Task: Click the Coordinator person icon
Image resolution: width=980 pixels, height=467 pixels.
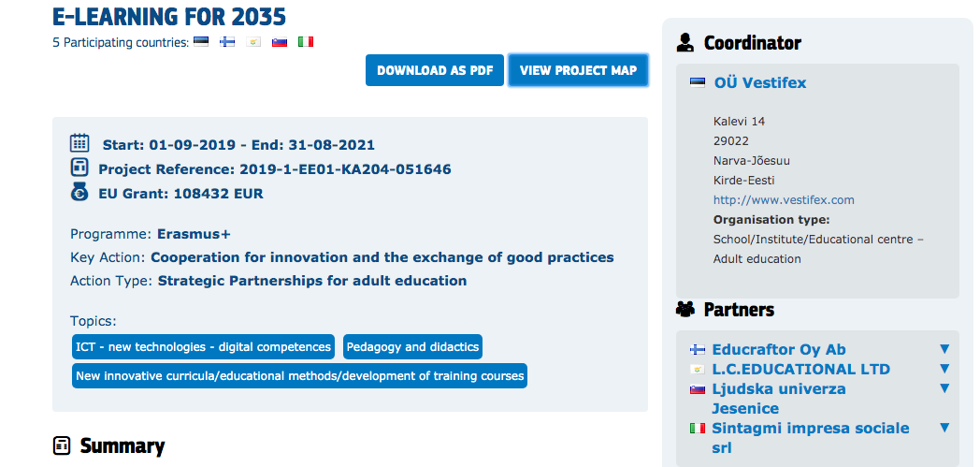Action: (685, 42)
